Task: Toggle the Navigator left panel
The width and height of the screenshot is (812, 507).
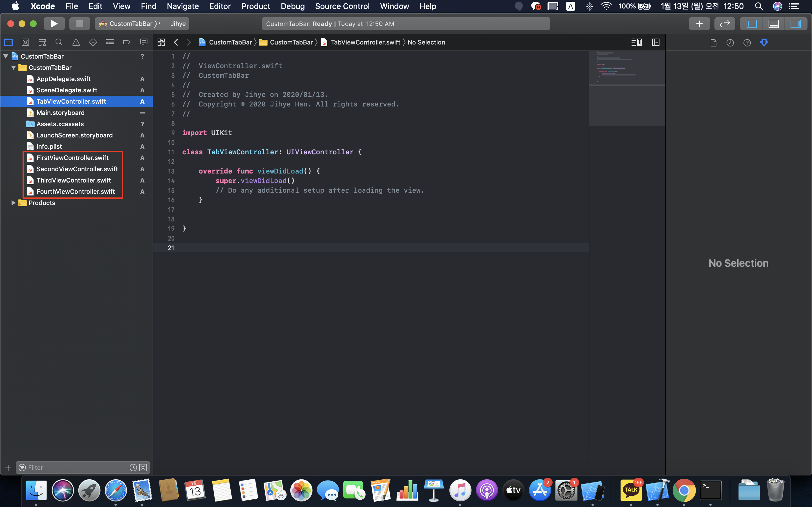Action: (751, 24)
